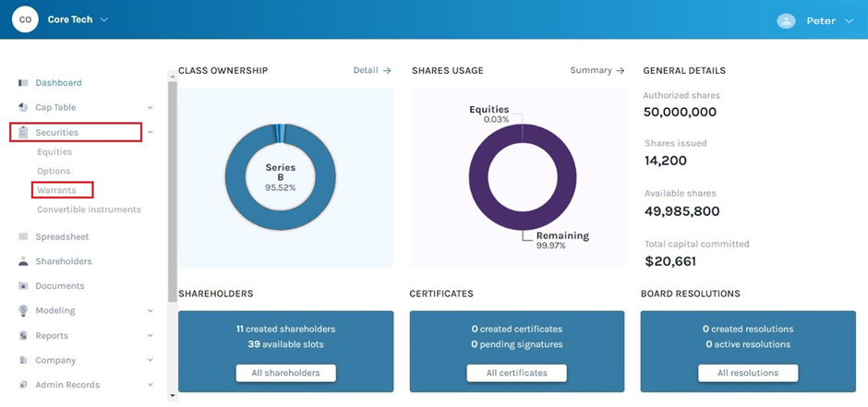Click the Documents folder icon
This screenshot has width=868, height=407.
[23, 286]
